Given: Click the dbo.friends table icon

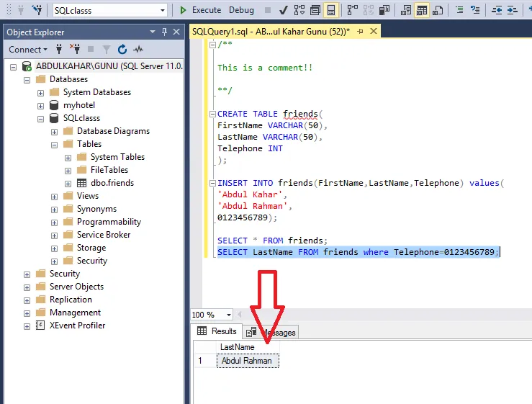Looking at the screenshot, I should [81, 183].
